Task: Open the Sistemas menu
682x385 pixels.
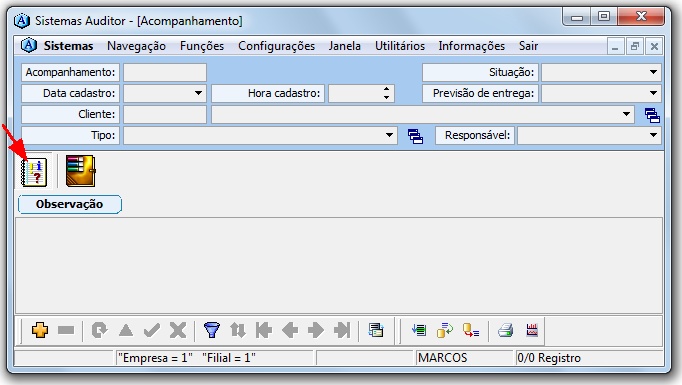Action: (x=68, y=46)
